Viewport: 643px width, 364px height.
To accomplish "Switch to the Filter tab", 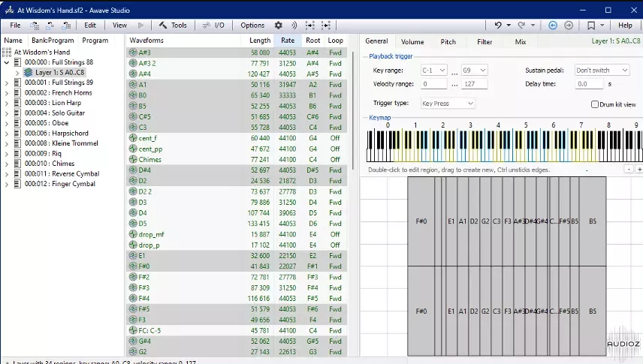I will (485, 42).
